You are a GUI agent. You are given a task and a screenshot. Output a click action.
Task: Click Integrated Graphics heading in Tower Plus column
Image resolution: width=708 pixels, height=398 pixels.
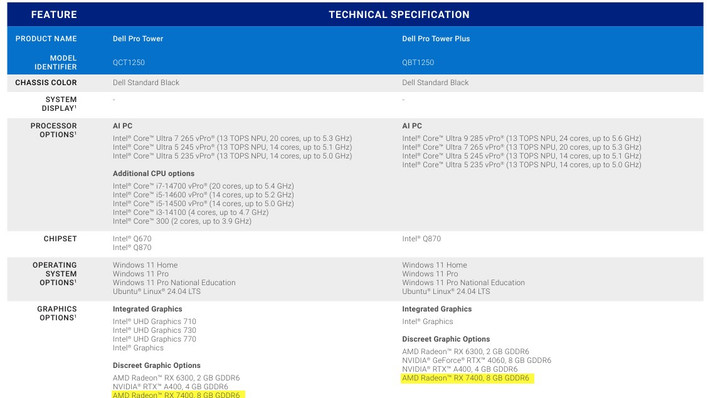(437, 309)
